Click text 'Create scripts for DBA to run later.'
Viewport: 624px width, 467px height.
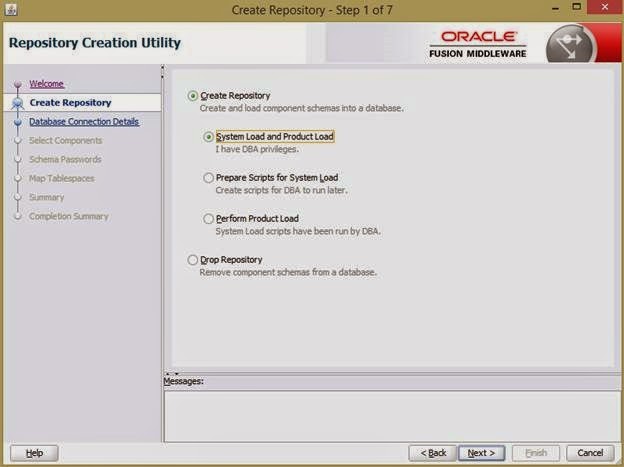point(281,190)
